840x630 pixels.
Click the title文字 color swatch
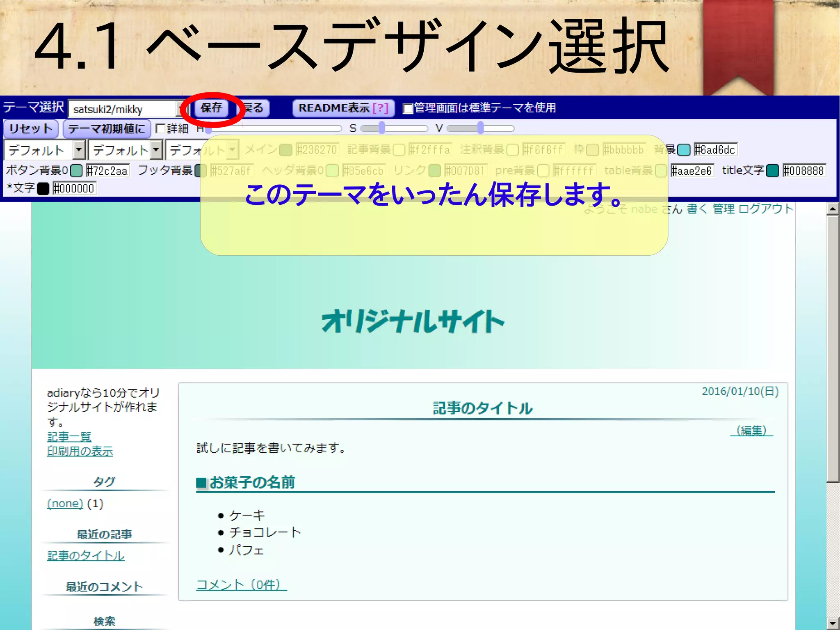(773, 170)
